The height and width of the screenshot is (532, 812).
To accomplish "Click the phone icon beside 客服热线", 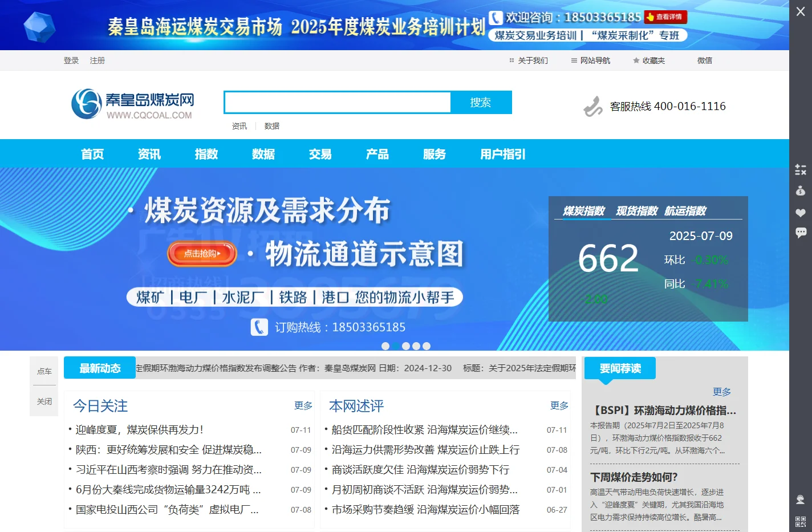I will 593,106.
